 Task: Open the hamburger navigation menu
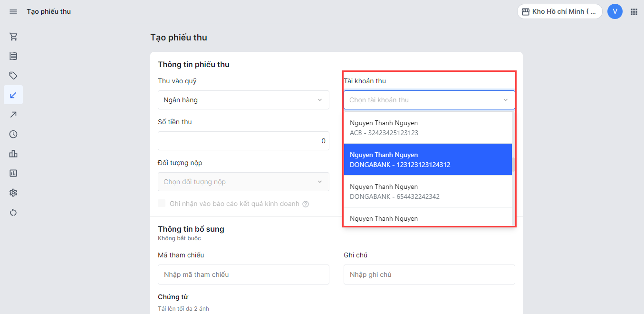[13, 11]
